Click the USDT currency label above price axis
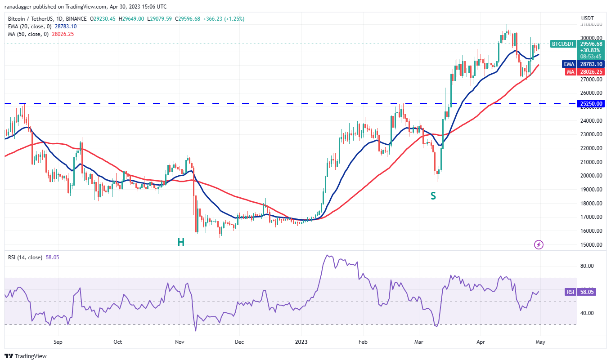The width and height of the screenshot is (611, 364). coord(587,18)
